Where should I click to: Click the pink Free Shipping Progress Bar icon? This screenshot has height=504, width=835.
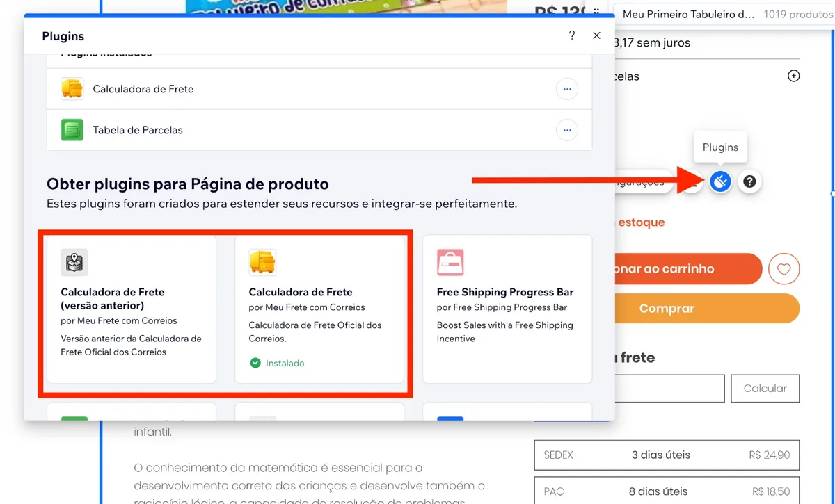pos(450,263)
